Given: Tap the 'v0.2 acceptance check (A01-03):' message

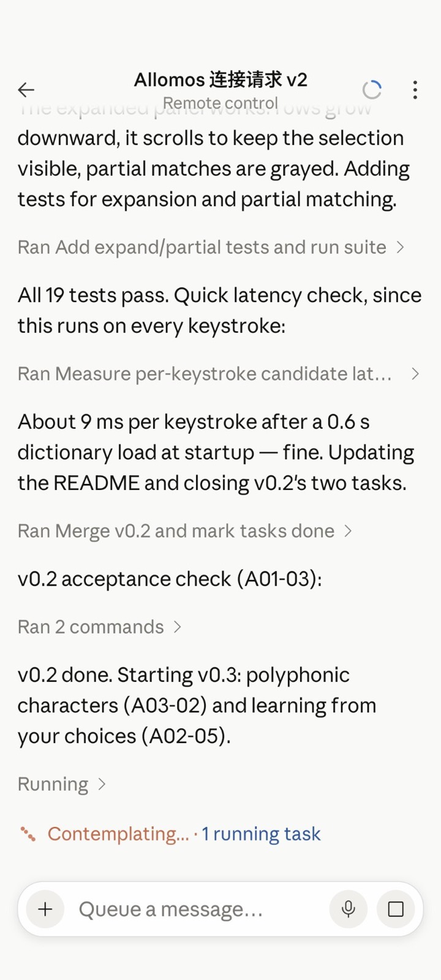Looking at the screenshot, I should [170, 579].
